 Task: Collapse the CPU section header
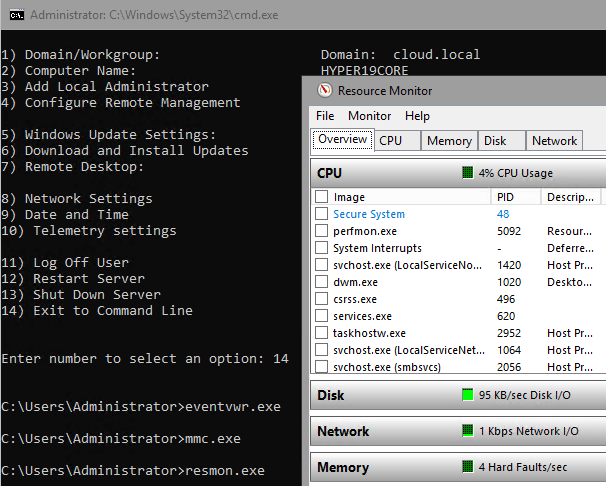[458, 173]
